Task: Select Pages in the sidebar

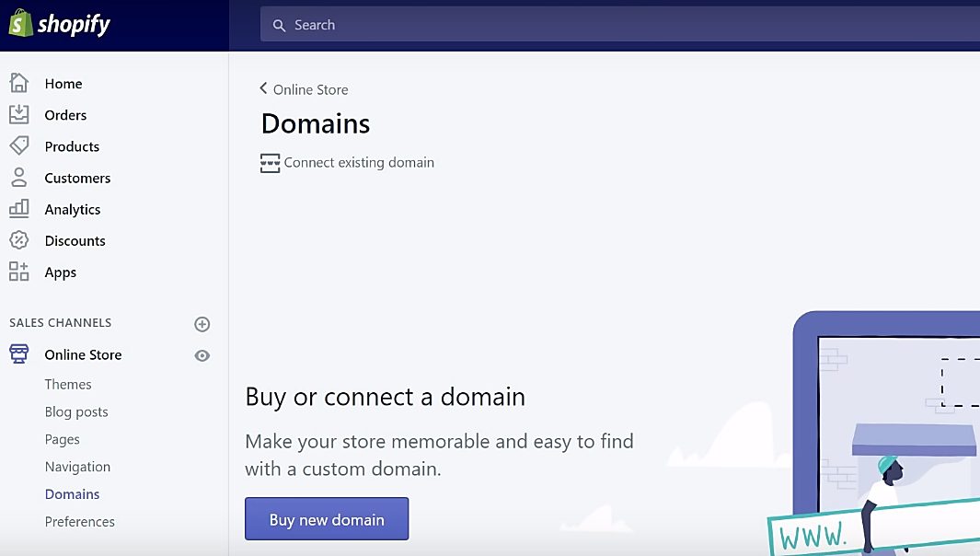Action: [62, 439]
